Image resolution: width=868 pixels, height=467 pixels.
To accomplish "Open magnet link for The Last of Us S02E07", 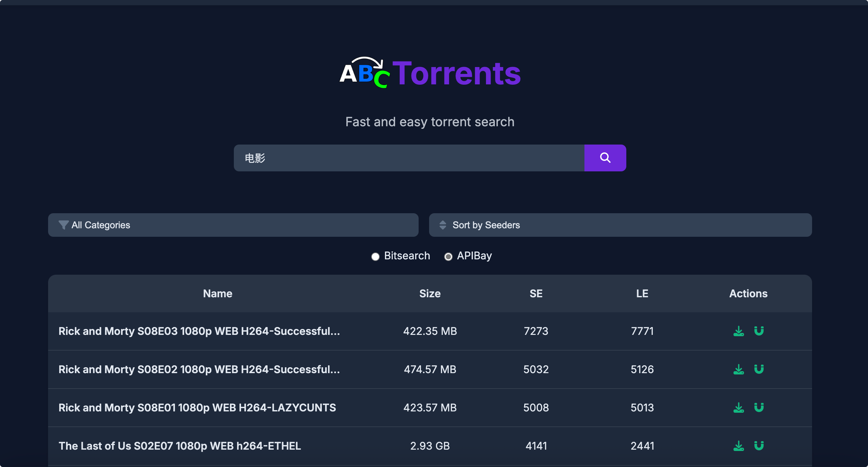I will [758, 446].
